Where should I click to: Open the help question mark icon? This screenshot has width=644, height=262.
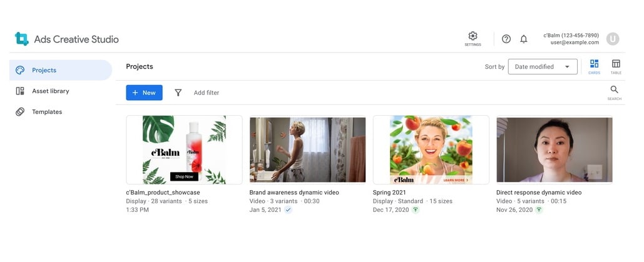pyautogui.click(x=506, y=39)
